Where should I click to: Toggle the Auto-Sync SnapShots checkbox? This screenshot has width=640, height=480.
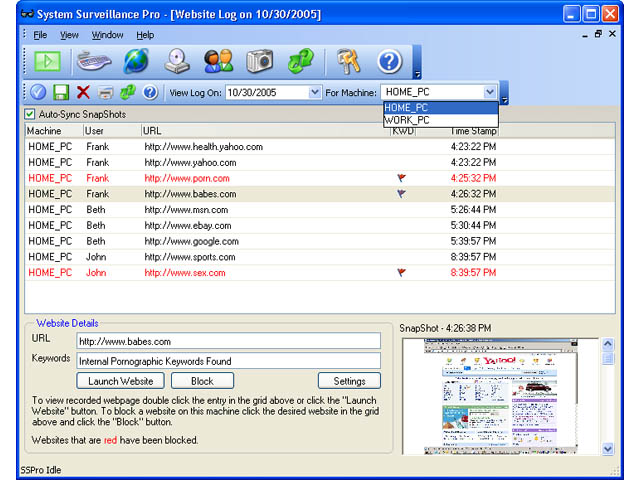click(x=30, y=114)
